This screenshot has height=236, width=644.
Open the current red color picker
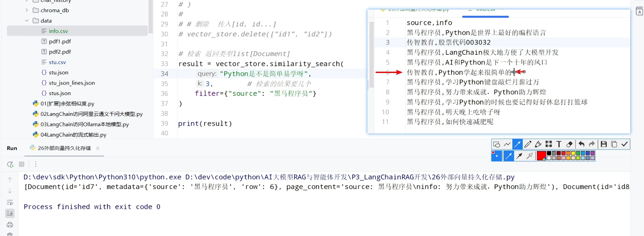(x=541, y=156)
